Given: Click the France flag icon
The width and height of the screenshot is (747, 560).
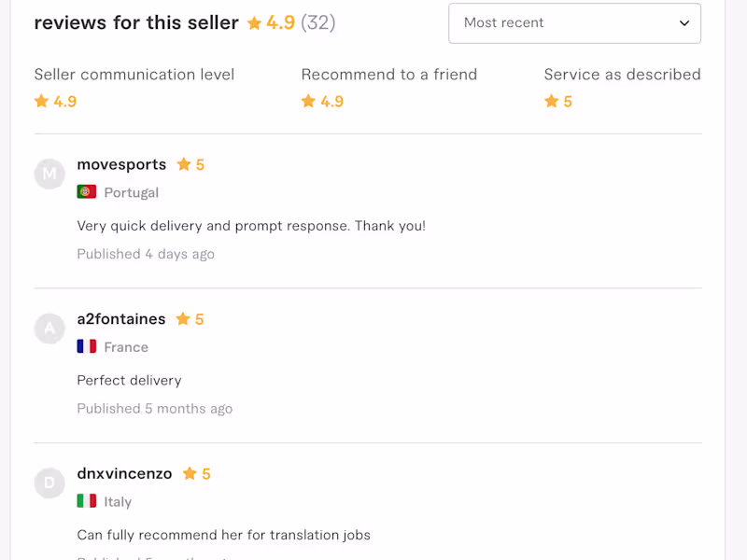Looking at the screenshot, I should (87, 347).
